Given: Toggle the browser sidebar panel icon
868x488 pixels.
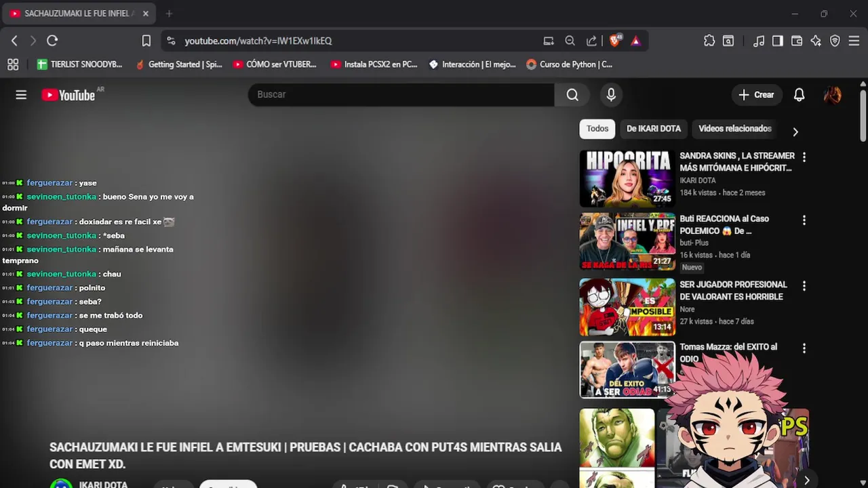Looking at the screenshot, I should point(778,41).
